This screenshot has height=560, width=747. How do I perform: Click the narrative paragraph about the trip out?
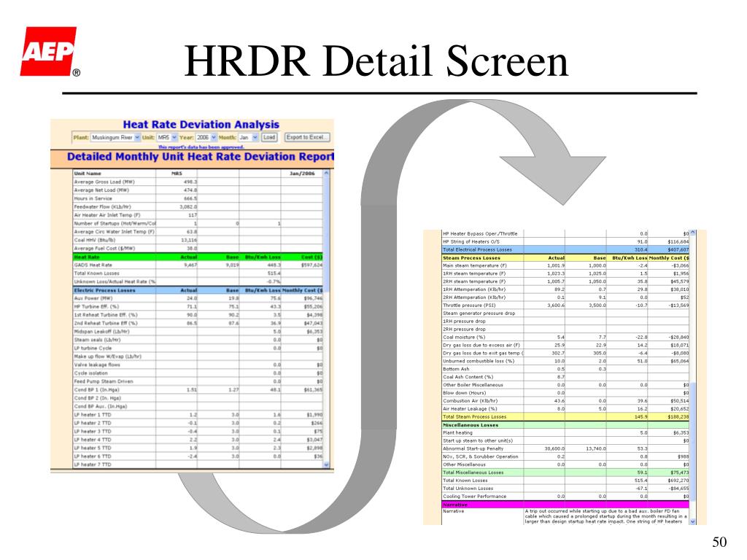(x=605, y=516)
